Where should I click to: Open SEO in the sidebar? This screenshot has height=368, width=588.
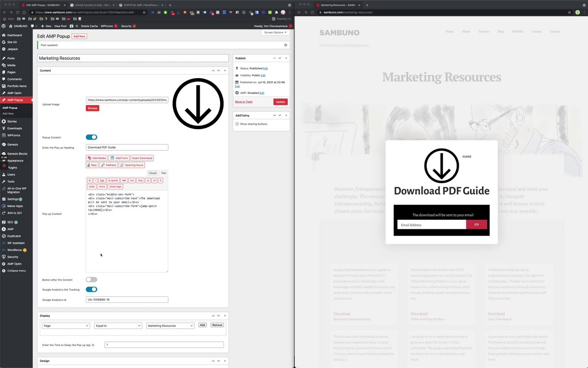[x=10, y=222]
